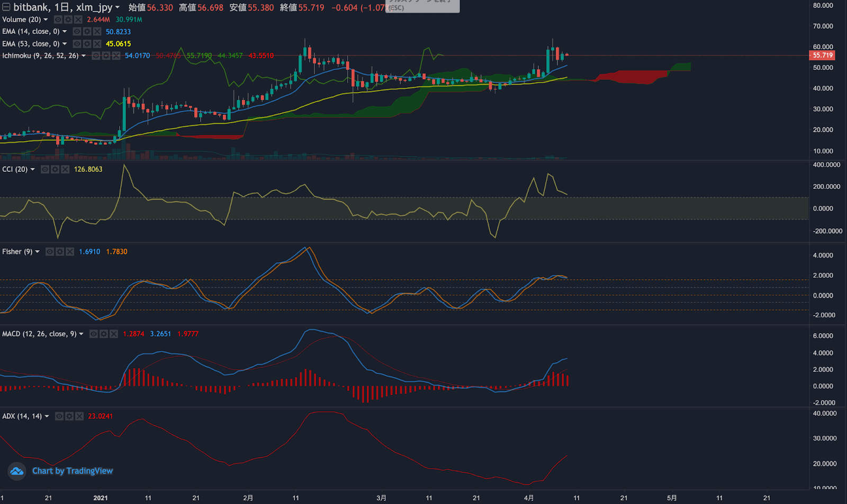
Task: Open the MACD settings gear
Action: (103, 334)
